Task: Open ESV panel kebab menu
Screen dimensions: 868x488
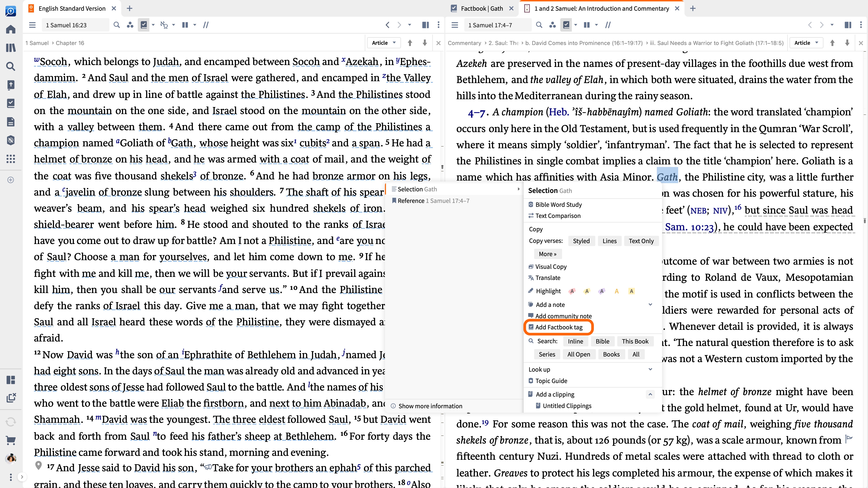Action: click(x=438, y=25)
